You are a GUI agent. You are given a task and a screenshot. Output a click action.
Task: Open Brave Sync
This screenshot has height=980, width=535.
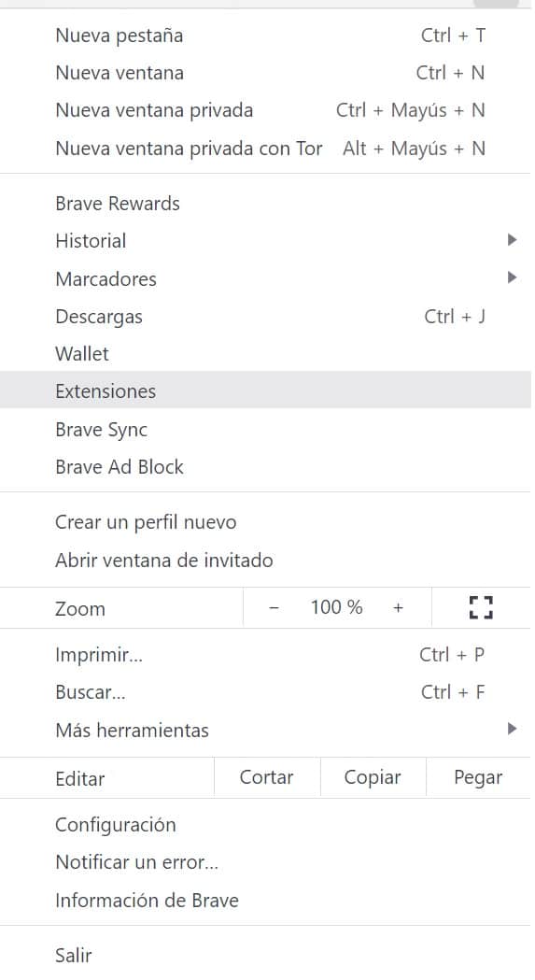pos(265,430)
